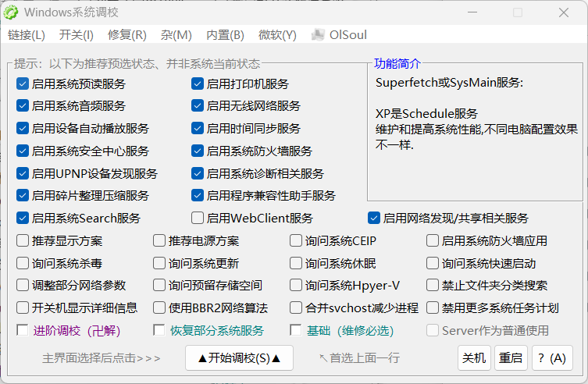Check 询问系统CEIP checkbox
The image size is (588, 384).
coord(296,240)
